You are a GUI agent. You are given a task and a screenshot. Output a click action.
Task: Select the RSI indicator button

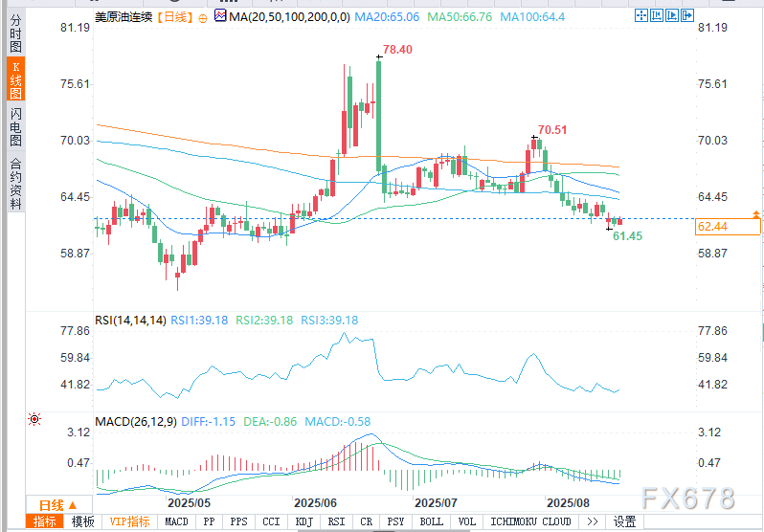336,521
